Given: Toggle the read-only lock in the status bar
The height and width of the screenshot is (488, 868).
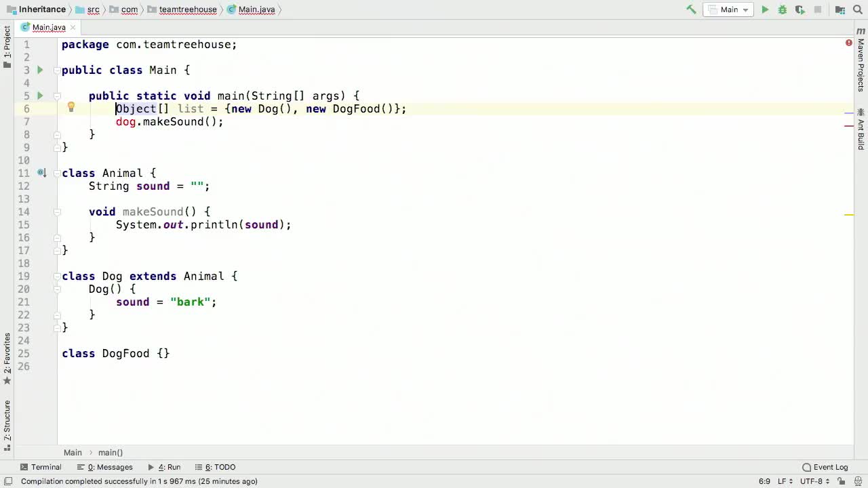Looking at the screenshot, I should 842,481.
